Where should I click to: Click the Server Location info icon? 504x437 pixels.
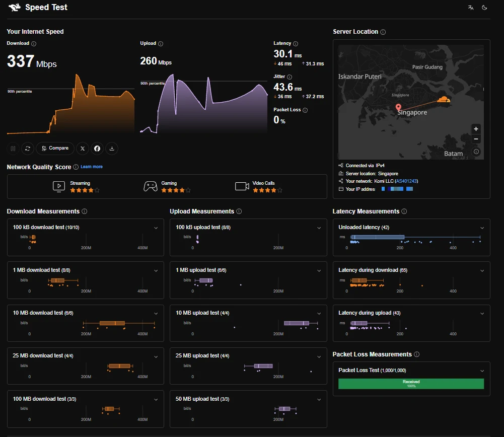(383, 32)
